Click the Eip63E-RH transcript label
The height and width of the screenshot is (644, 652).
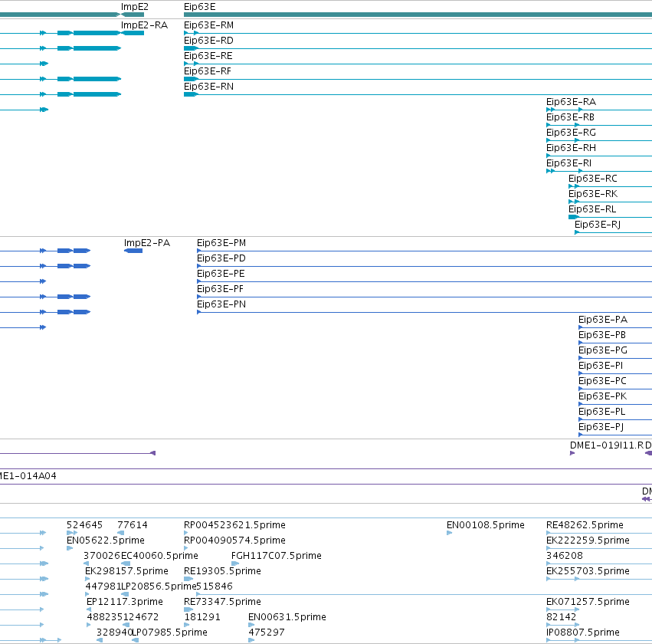[x=571, y=149]
